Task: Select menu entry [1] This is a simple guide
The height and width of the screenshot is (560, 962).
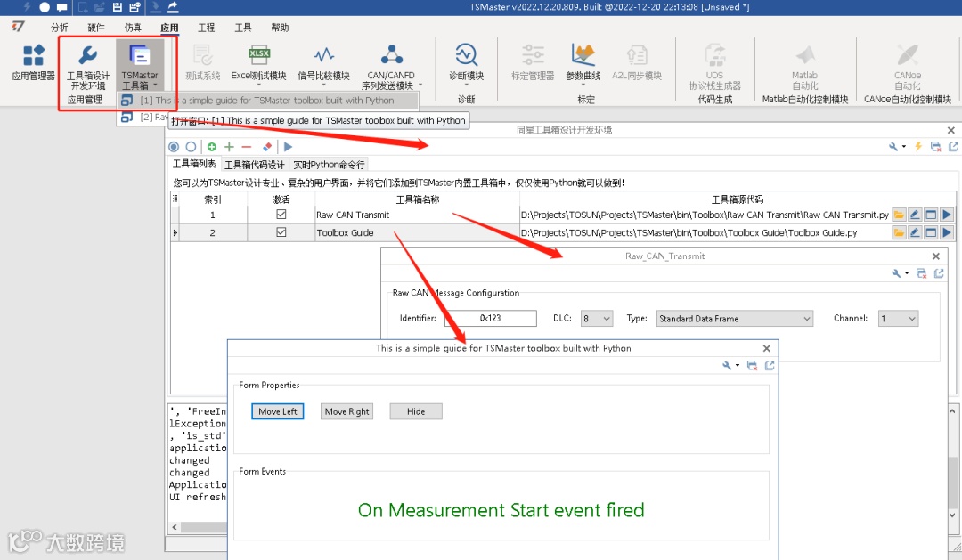Action: point(268,100)
